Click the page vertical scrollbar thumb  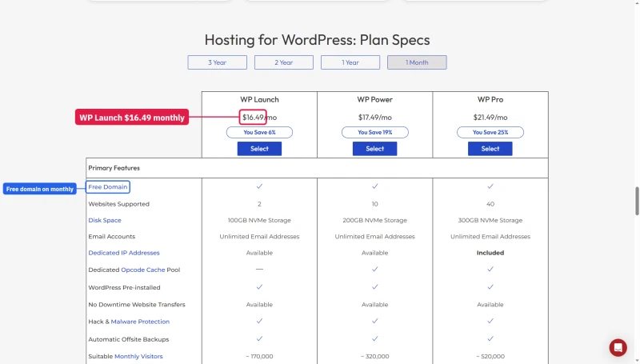tap(637, 201)
